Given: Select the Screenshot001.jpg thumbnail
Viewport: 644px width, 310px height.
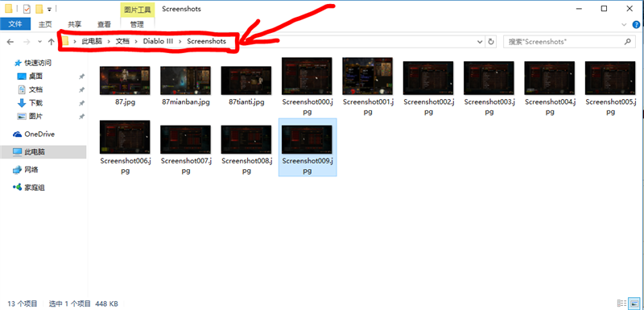Looking at the screenshot, I should coord(367,76).
